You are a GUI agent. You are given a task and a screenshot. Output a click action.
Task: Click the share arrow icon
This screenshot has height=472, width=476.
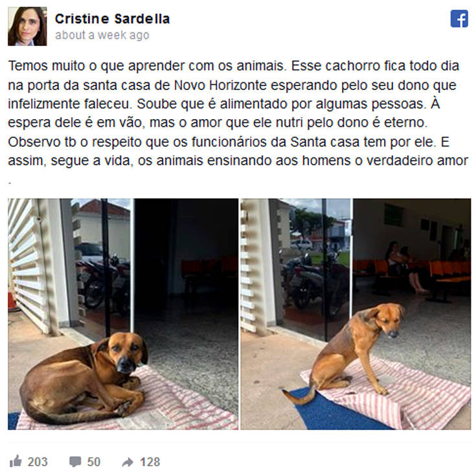[128, 462]
